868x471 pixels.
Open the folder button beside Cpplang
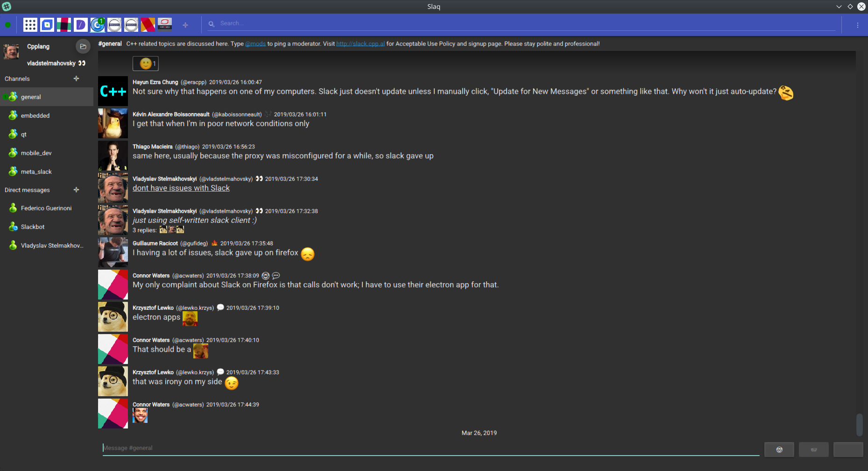tap(83, 46)
